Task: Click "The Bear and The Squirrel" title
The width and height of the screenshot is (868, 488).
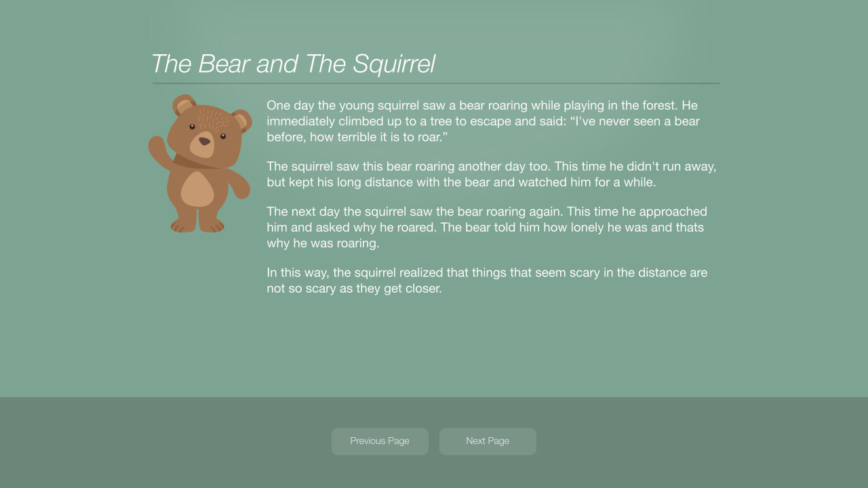Action: pos(292,64)
